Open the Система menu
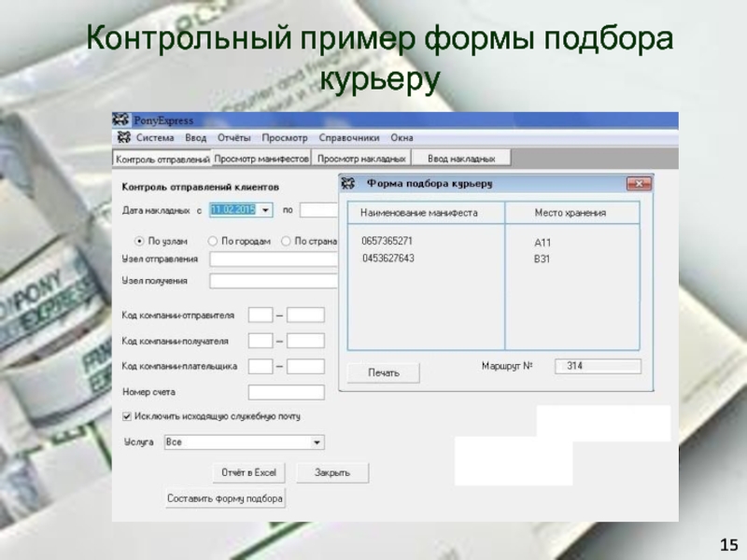Screen dimensions: 747x560 coord(154,137)
